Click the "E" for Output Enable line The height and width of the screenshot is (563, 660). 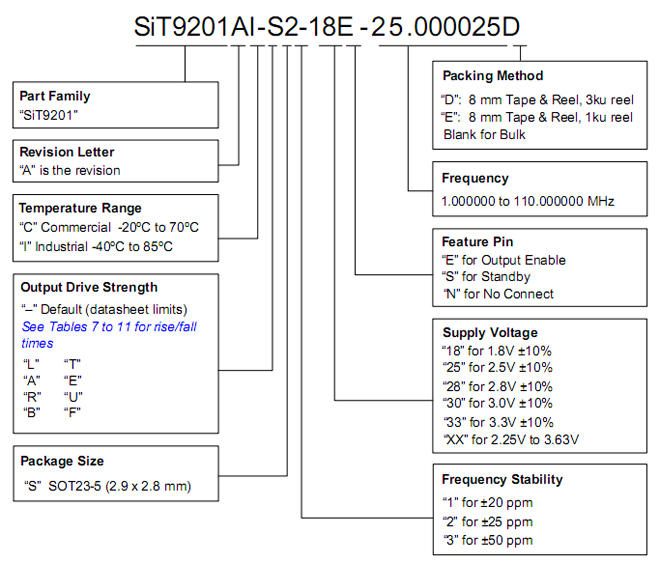pyautogui.click(x=504, y=260)
